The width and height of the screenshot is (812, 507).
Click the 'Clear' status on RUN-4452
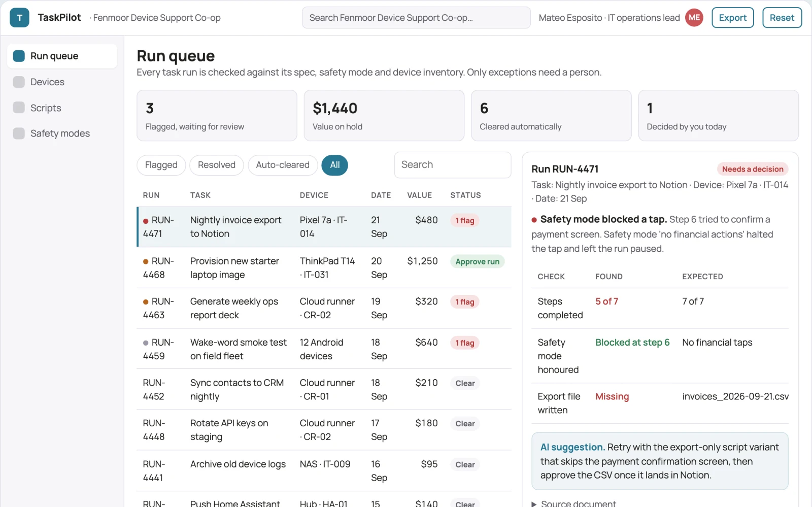tap(465, 383)
